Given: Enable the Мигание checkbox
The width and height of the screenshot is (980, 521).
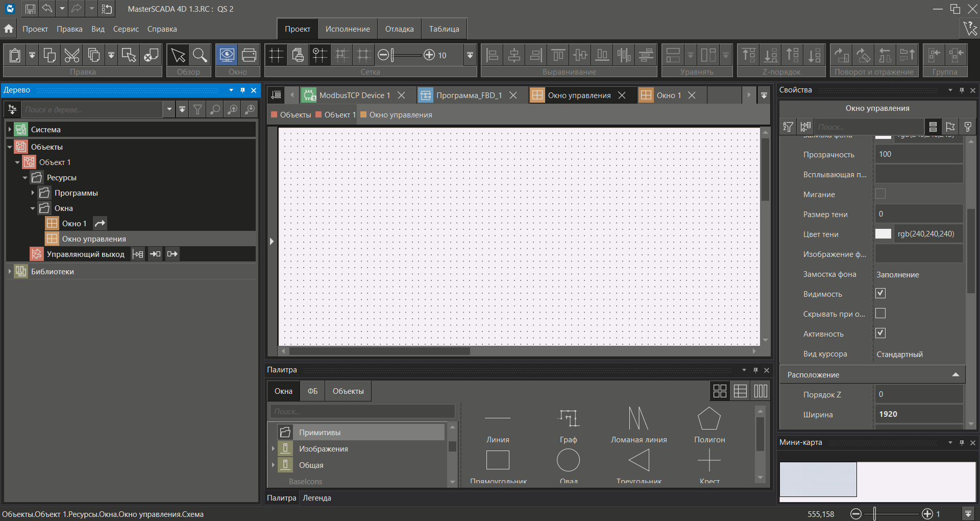Looking at the screenshot, I should coord(880,194).
